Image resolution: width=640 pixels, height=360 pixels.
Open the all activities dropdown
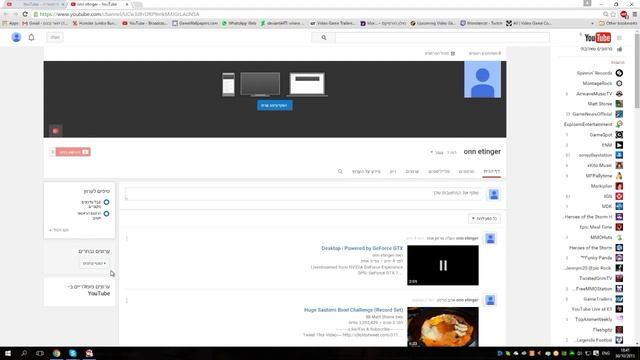point(484,218)
